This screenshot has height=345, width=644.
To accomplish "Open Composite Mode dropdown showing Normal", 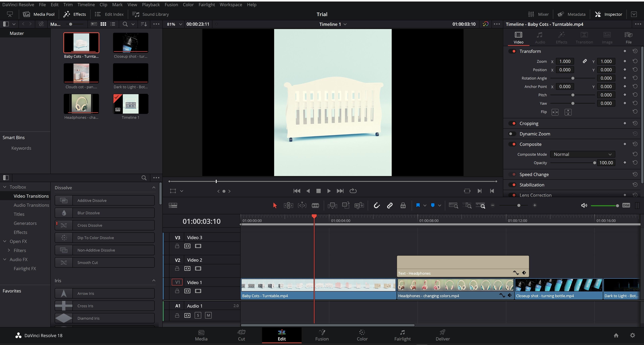I will (582, 155).
